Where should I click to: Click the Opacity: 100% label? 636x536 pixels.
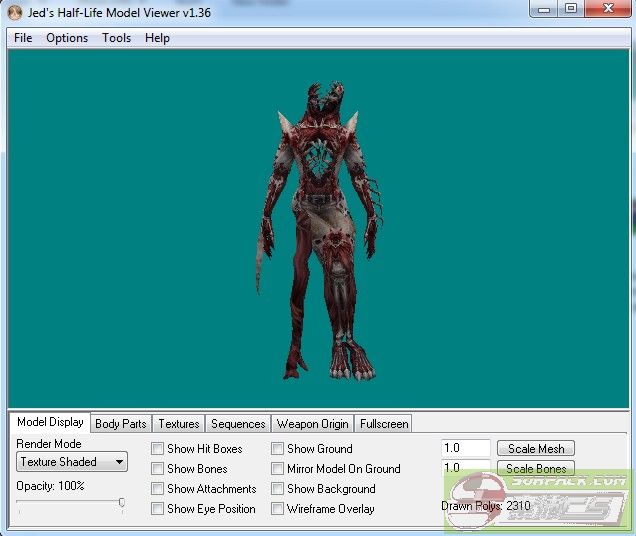pyautogui.click(x=50, y=486)
